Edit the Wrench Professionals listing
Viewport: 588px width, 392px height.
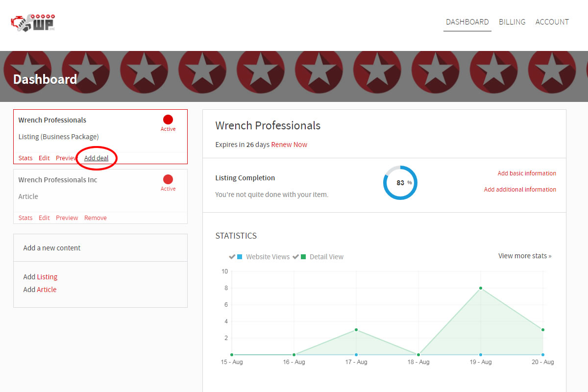tap(44, 158)
